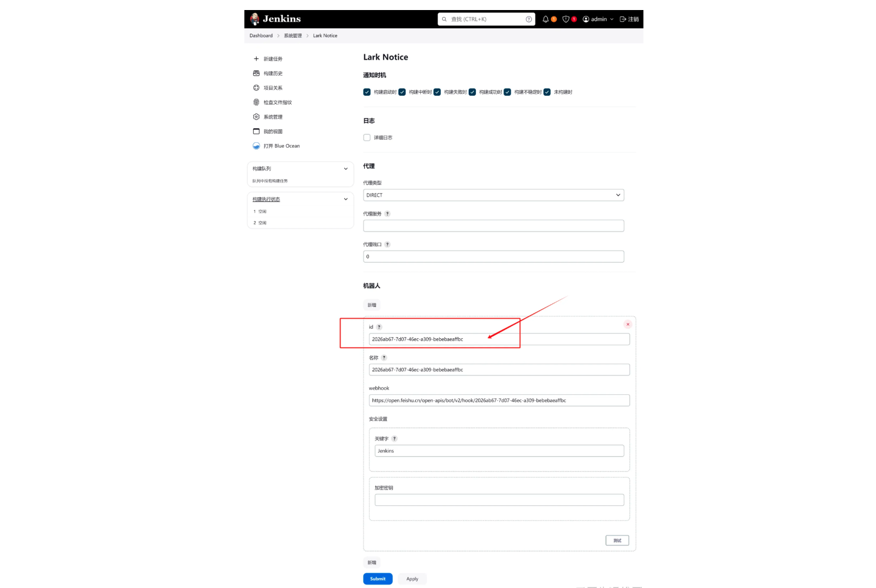
Task: Focus the 查找 search input
Action: click(486, 19)
